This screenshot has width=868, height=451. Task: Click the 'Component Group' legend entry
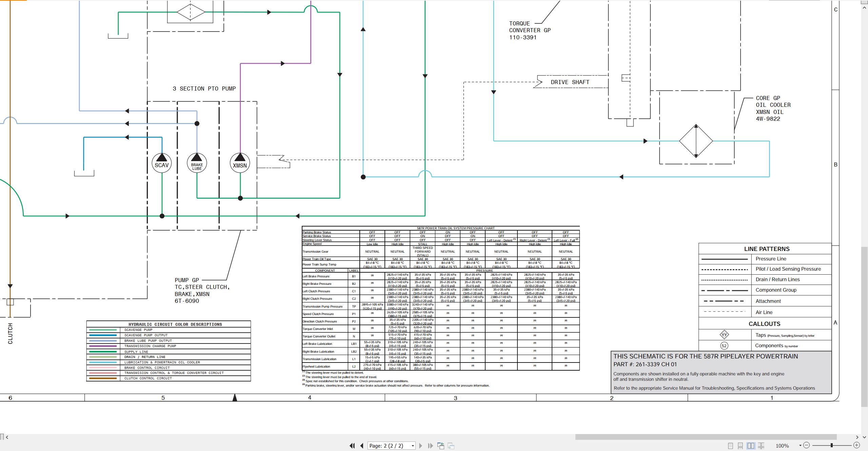pos(776,290)
